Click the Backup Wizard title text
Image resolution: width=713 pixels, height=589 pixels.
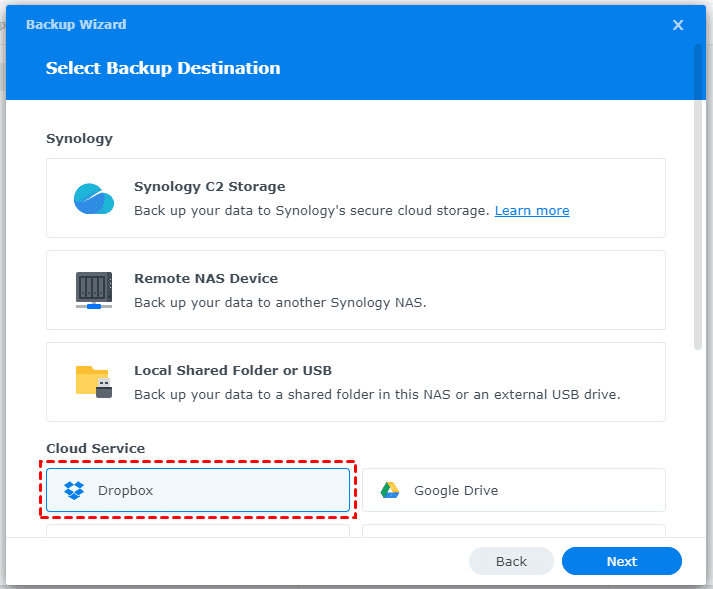point(76,24)
